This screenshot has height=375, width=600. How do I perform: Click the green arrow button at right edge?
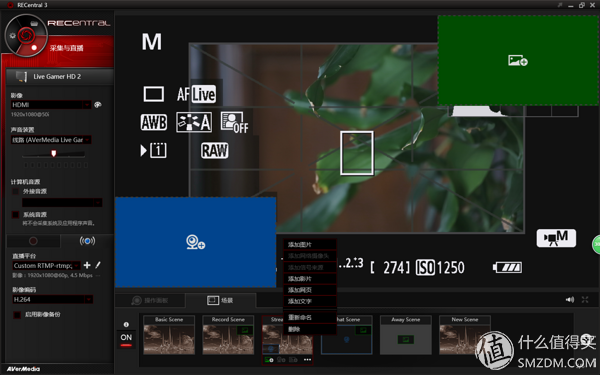596,245
